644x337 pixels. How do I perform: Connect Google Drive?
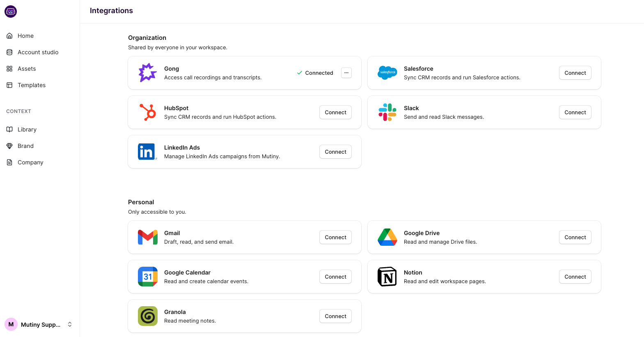click(x=575, y=237)
